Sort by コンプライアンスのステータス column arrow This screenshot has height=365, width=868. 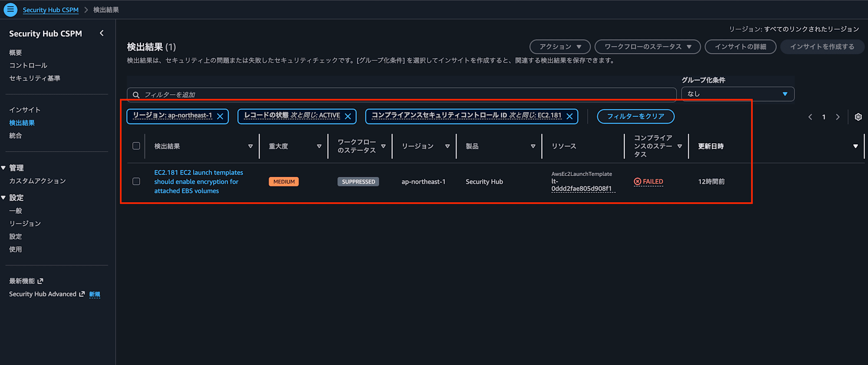(x=680, y=146)
